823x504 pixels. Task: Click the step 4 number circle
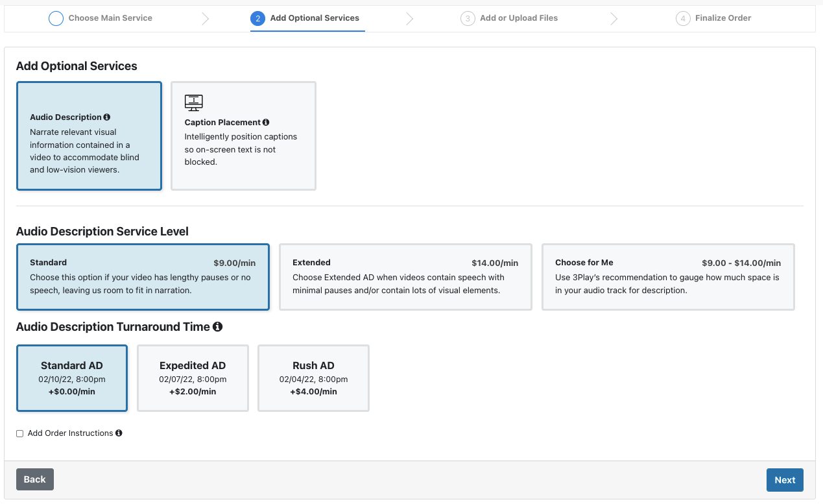pyautogui.click(x=682, y=19)
